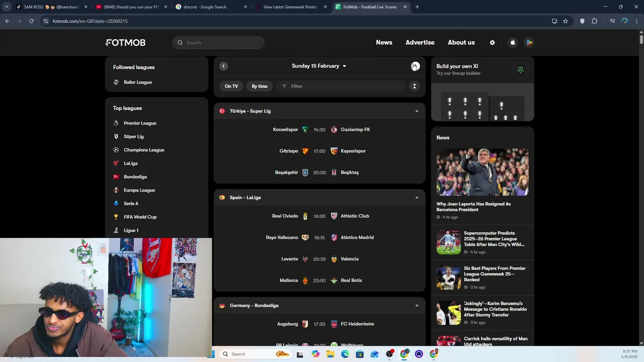
Task: Open the LaLiga league link
Action: [x=131, y=163]
